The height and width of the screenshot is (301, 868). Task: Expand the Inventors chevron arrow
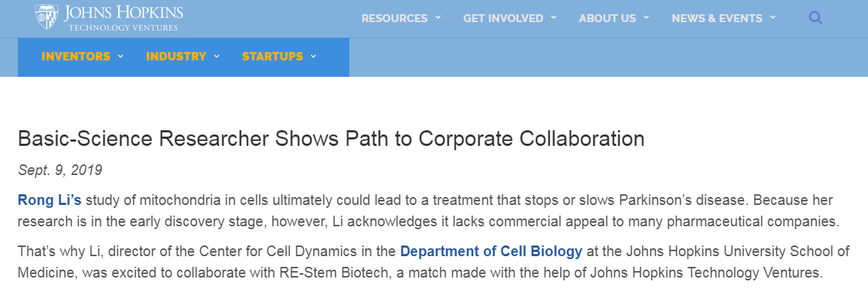tap(121, 56)
